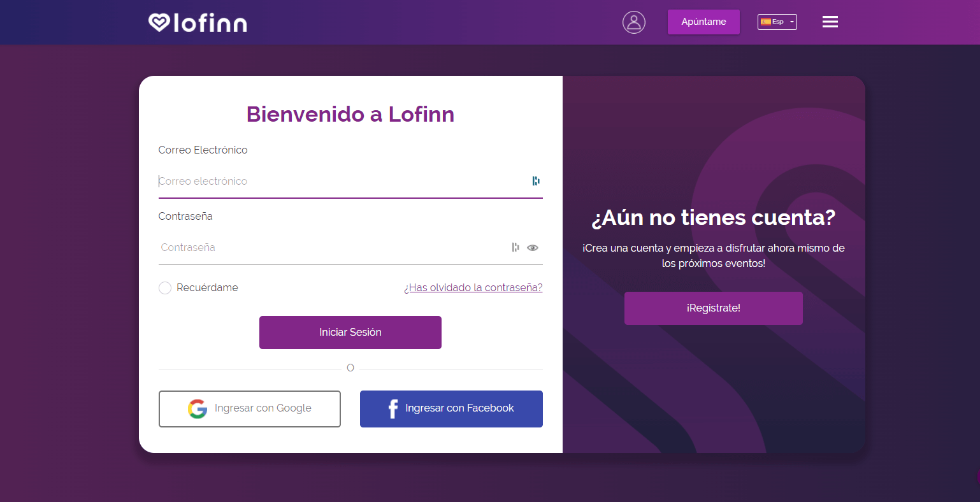Image resolution: width=980 pixels, height=502 pixels.
Task: Sign in with Ingresar con Google
Action: (250, 409)
